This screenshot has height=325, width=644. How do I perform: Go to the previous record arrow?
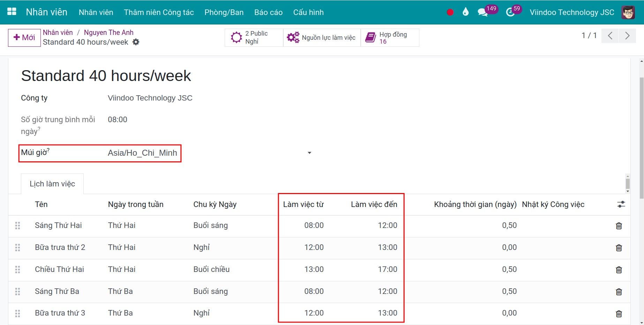tap(610, 36)
